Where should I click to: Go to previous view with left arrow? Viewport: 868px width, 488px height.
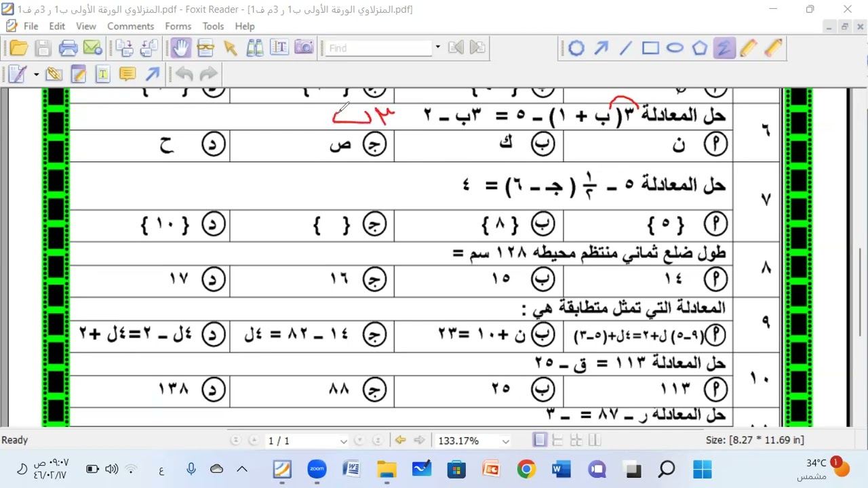(400, 441)
